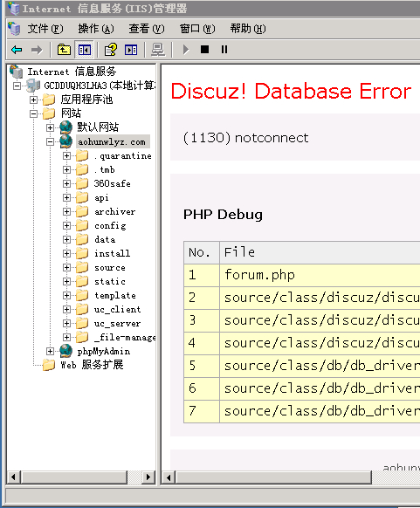Image resolution: width=420 pixels, height=508 pixels.
Task: Collapse the GCDDUQH3LHA3 computer node
Action: [x=17, y=86]
